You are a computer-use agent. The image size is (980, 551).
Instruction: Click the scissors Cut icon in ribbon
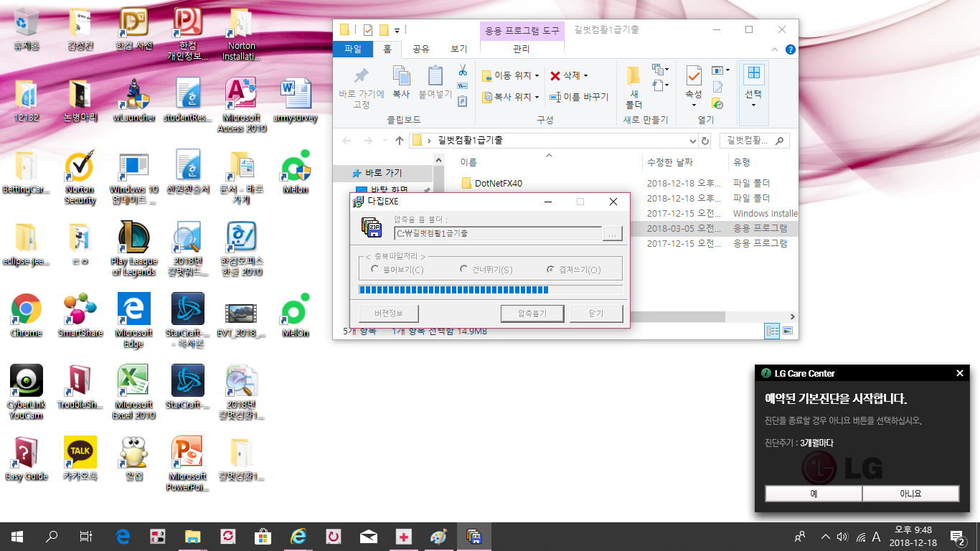point(463,70)
